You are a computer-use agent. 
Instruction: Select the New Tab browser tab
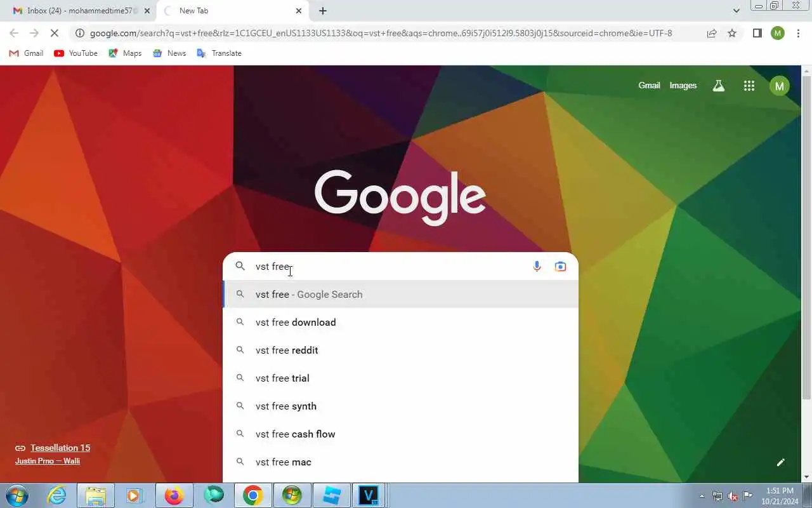click(x=232, y=11)
